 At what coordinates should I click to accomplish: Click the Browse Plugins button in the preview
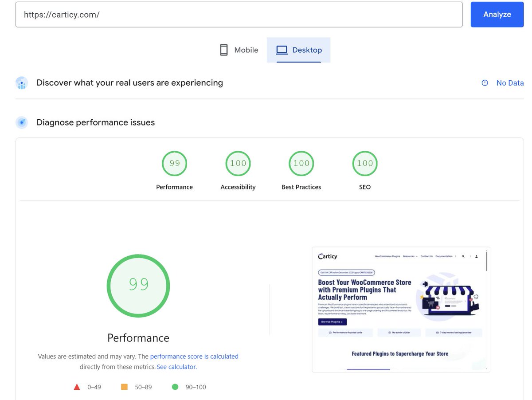[x=332, y=322]
